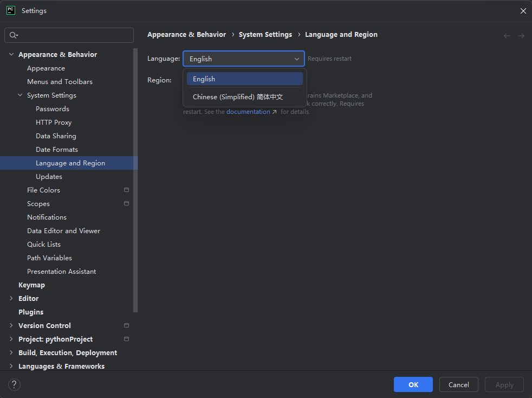
Task: Click the project-level icon beside File Colors
Action: pos(127,190)
